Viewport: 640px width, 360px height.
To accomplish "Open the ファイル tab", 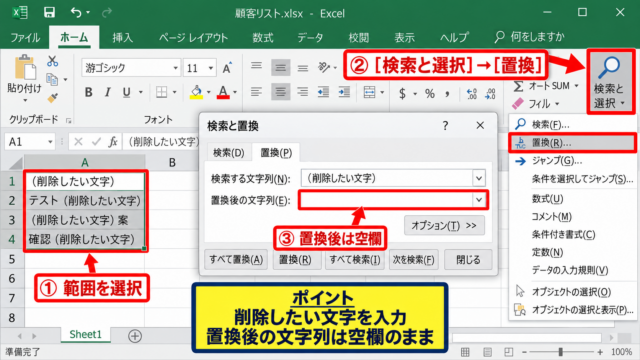I will click(25, 38).
